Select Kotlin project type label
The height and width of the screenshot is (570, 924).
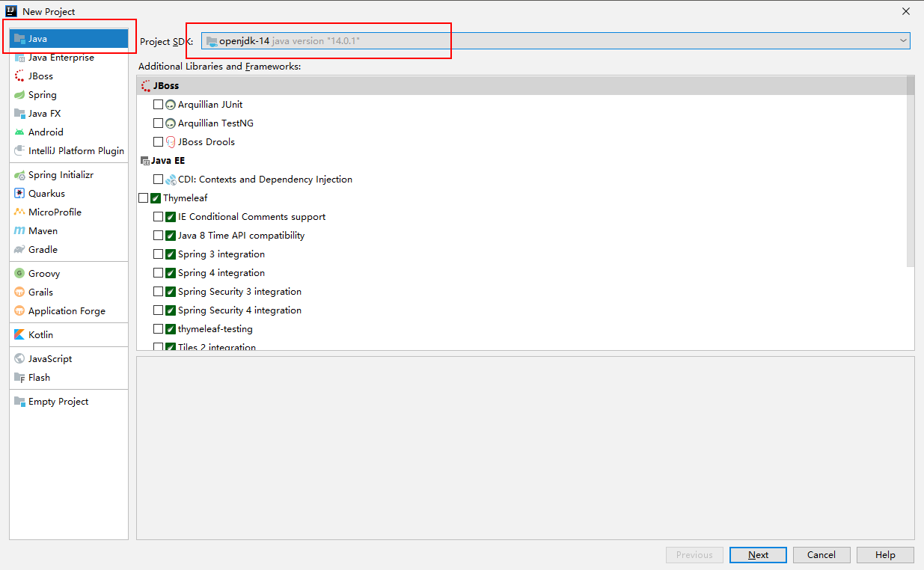coord(40,335)
